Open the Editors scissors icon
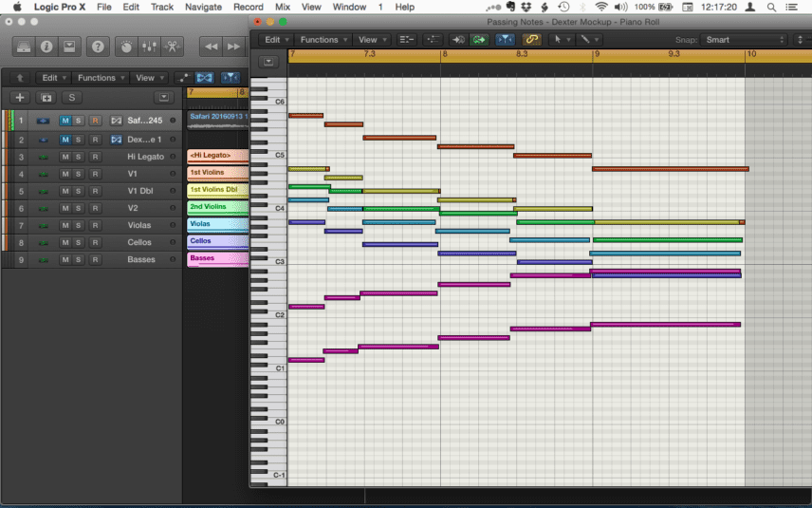 coord(172,47)
